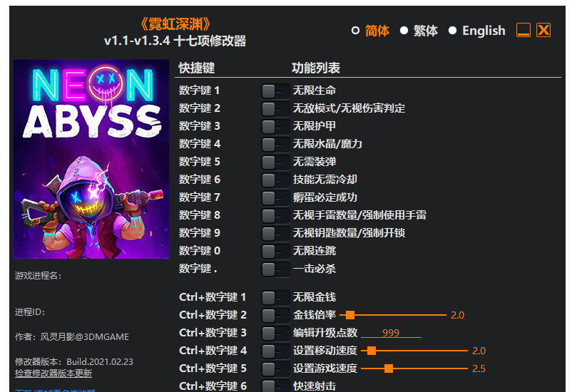Click the 金钱倍率 value 2.0
The image size is (577, 392).
[x=457, y=315]
